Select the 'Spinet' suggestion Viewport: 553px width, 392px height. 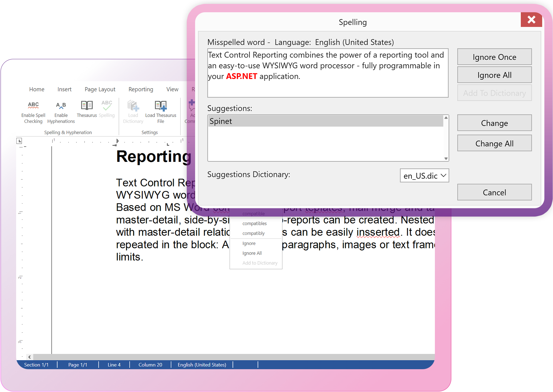click(325, 121)
